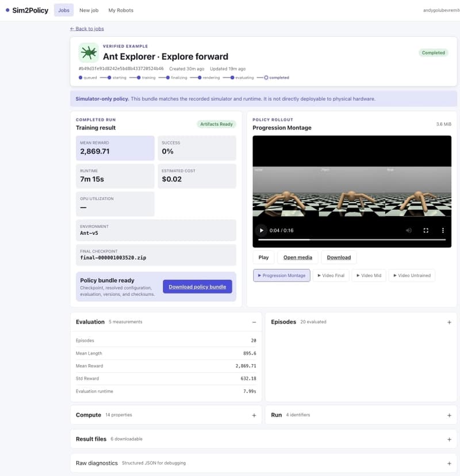Click the Play button below video
The height and width of the screenshot is (476, 460).
click(263, 257)
